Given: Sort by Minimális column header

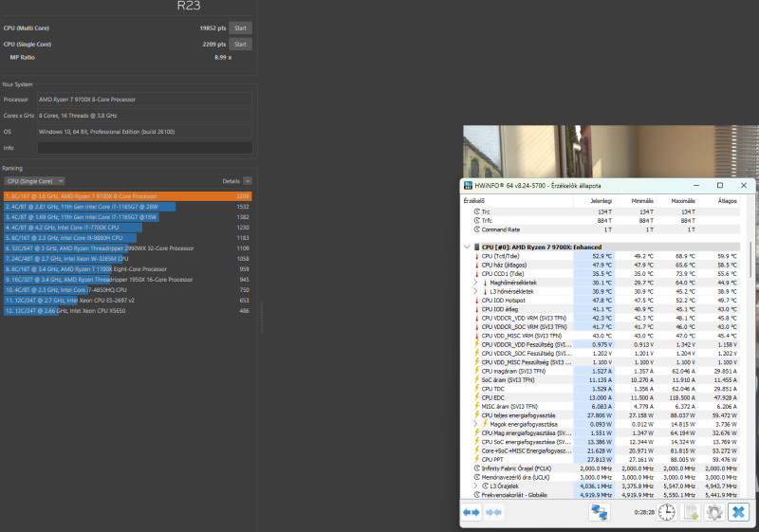Looking at the screenshot, I should coord(636,201).
